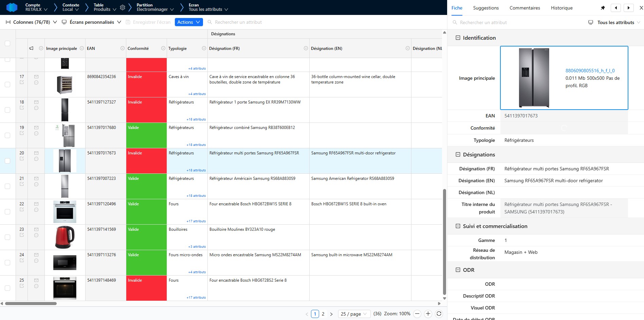This screenshot has height=320, width=644.
Task: Open record link icon in row 17
Action: 22,82
